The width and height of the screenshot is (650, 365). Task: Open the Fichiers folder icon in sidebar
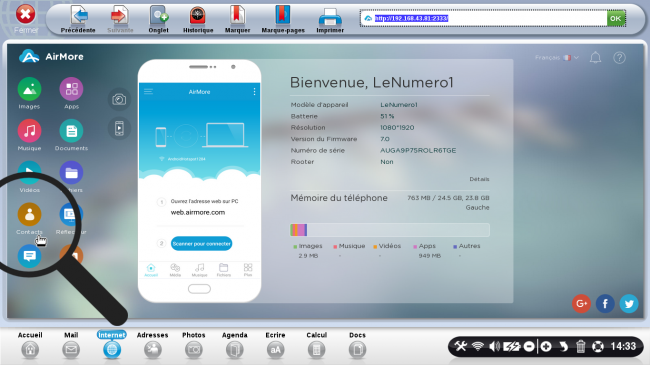tap(71, 173)
